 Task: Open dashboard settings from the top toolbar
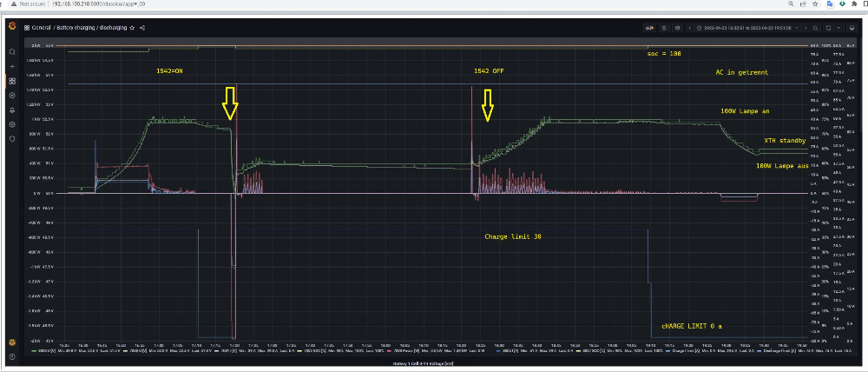pyautogui.click(x=677, y=28)
